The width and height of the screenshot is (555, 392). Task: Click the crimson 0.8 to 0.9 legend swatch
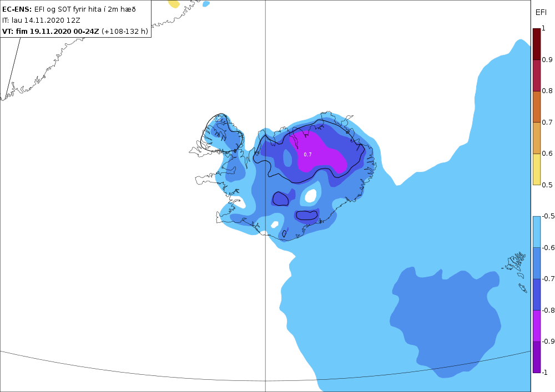(537, 75)
